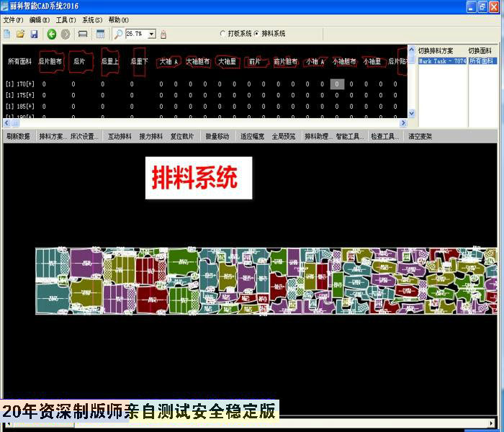Select 大袖 A pattern piece thumbnail
Image resolution: width=504 pixels, height=432 pixels.
(168, 61)
